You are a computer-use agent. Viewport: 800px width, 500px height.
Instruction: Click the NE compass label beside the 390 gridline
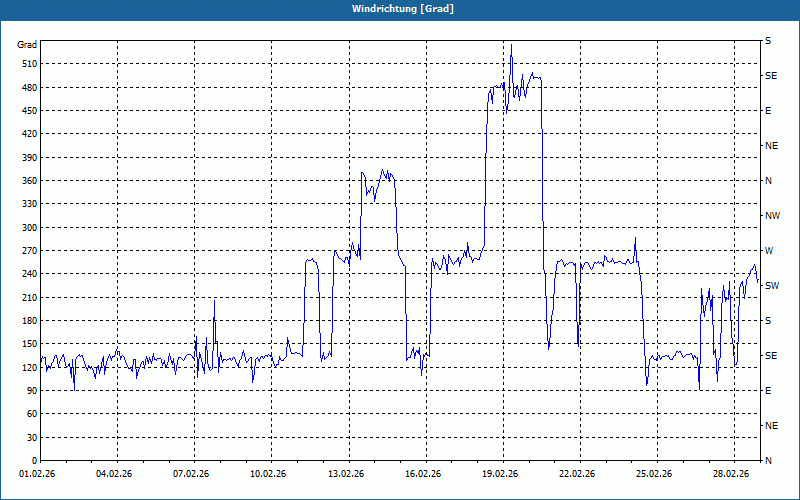click(x=772, y=146)
